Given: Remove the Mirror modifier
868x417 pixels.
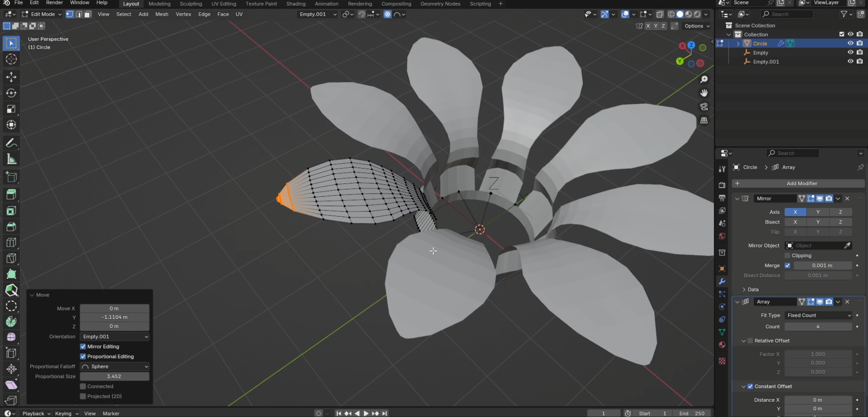Looking at the screenshot, I should [847, 199].
